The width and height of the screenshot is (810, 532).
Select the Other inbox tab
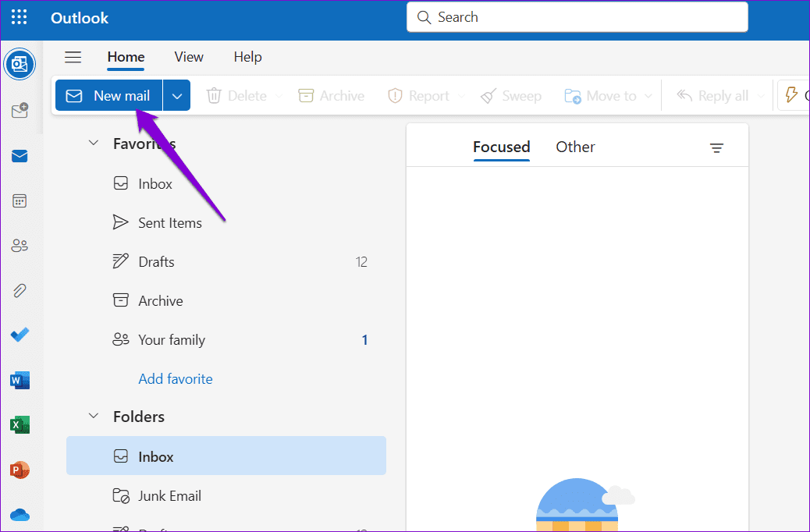pyautogui.click(x=575, y=147)
